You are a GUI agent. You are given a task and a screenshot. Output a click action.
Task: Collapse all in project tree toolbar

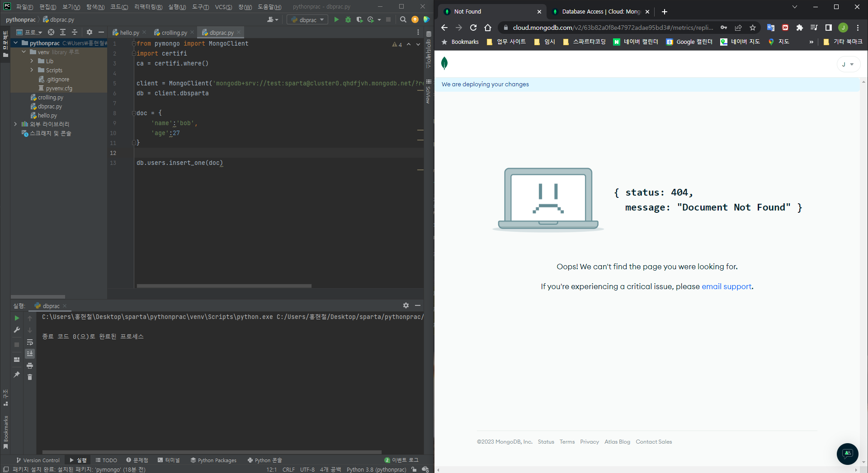click(x=75, y=32)
